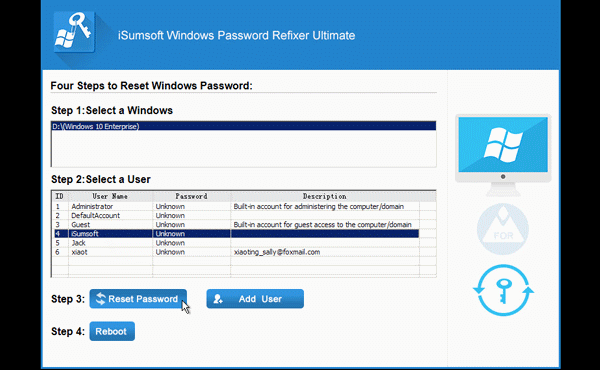Select the D:\(Windows 10 Enterprise) entry
Viewport: 600px width, 370px height.
click(x=244, y=126)
